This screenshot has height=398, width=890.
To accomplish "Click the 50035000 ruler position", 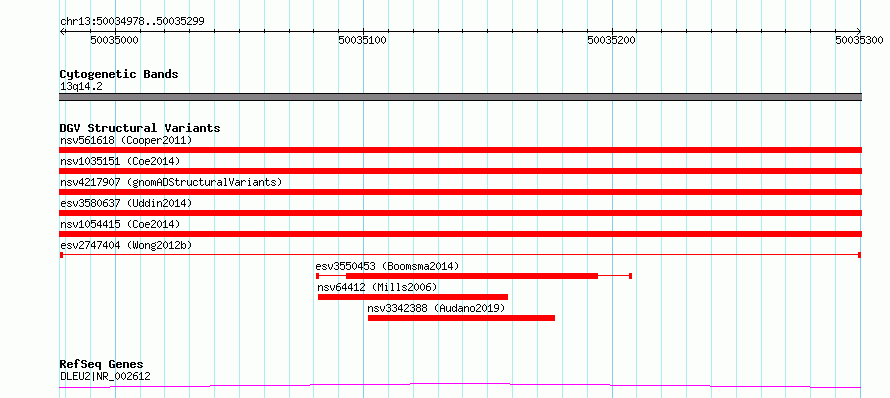I will point(114,40).
